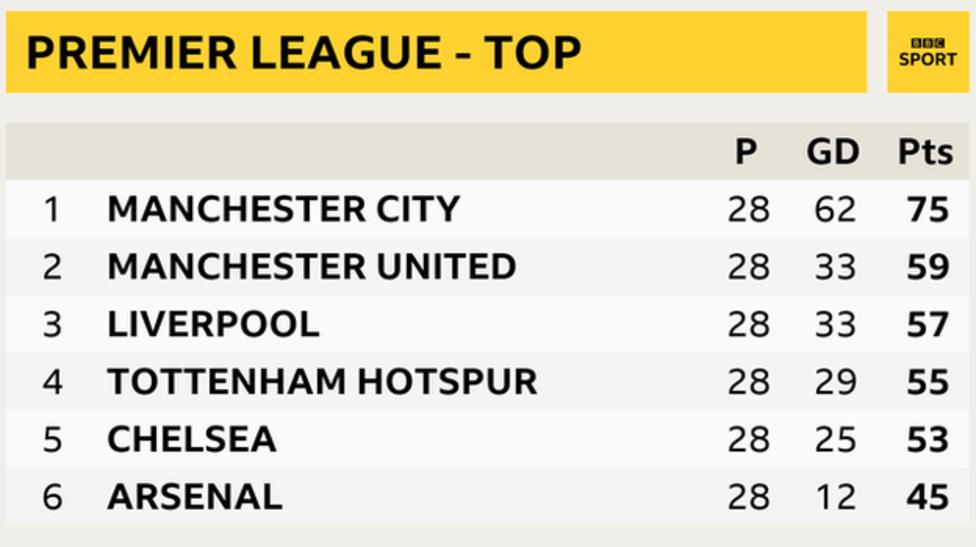The width and height of the screenshot is (976, 547).
Task: Click Liverpool's 57 points value
Action: coord(928,324)
